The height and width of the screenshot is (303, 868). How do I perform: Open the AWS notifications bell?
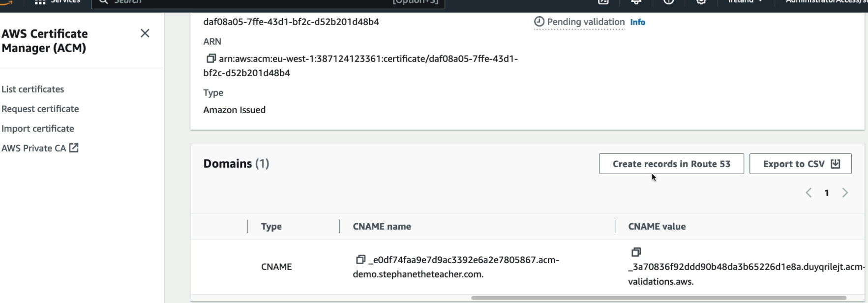636,1
